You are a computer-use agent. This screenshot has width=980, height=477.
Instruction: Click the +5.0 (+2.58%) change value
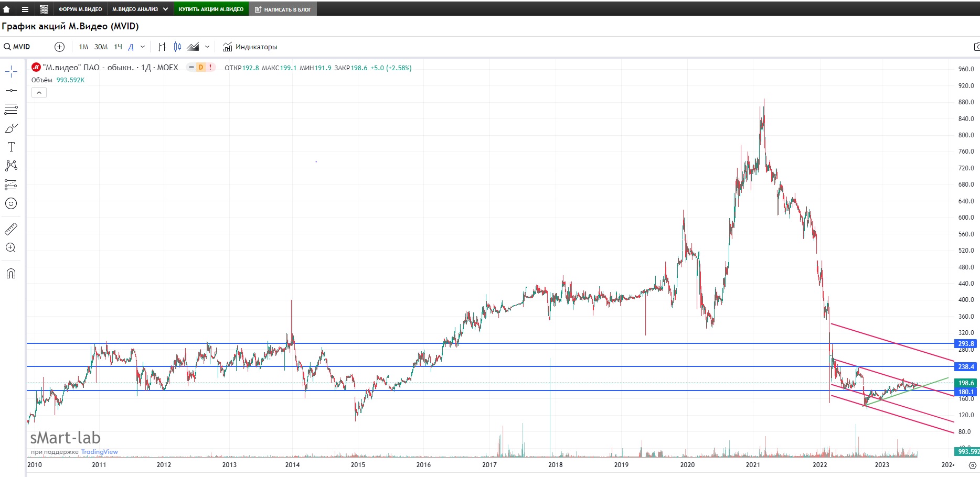(391, 68)
